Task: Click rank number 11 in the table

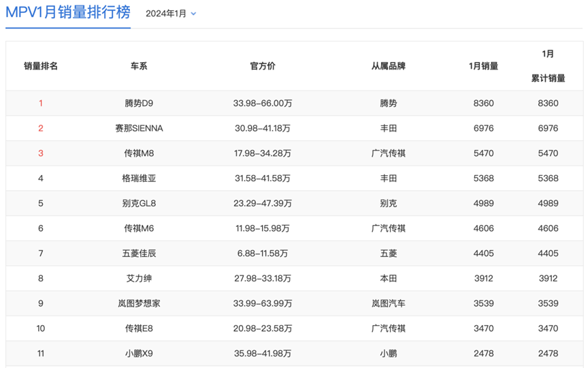Action: [x=41, y=354]
